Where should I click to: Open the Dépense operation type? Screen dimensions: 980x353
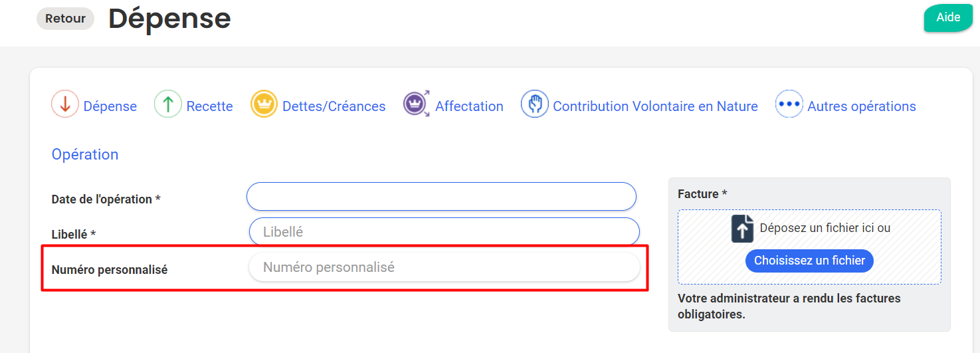click(110, 106)
